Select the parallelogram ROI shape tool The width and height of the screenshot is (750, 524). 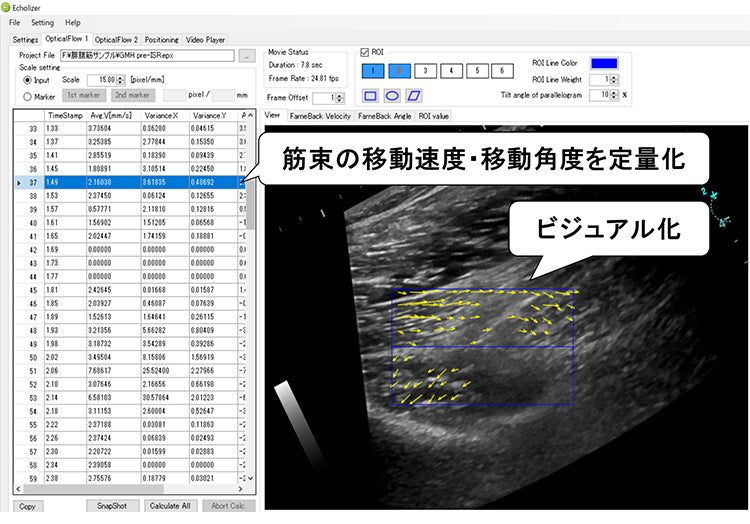pos(413,96)
